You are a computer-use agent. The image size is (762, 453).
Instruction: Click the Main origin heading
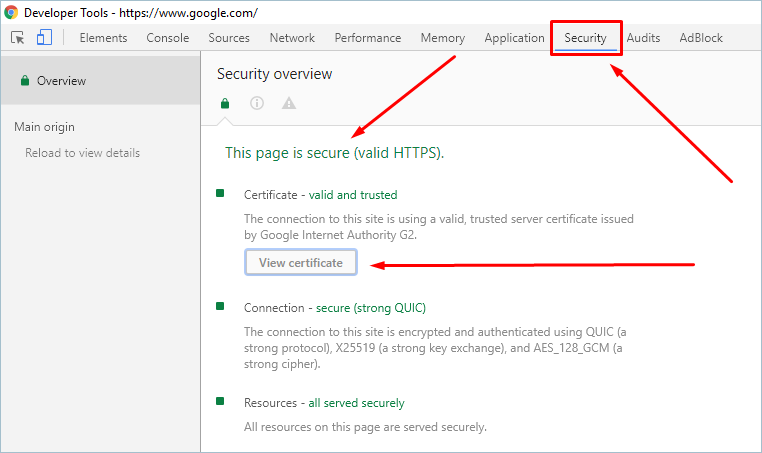click(44, 127)
